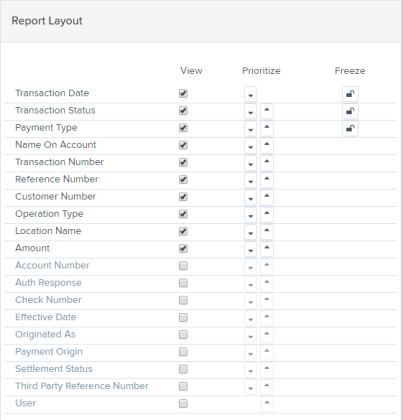Move Location Name up in priority

[267, 232]
